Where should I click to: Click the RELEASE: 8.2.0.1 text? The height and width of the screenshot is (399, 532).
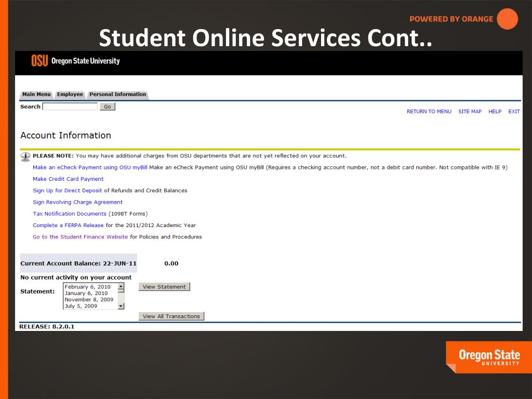(46, 326)
